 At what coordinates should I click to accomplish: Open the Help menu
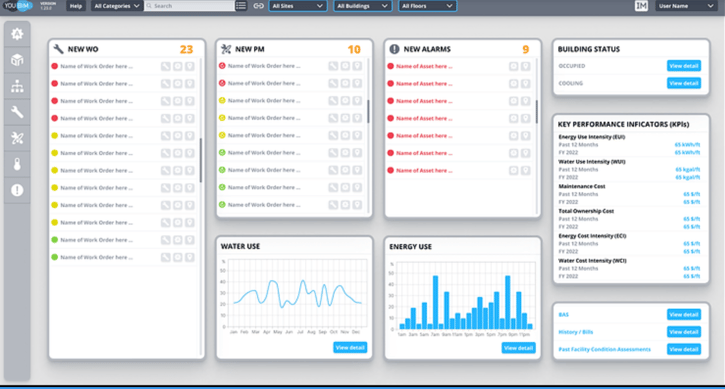pyautogui.click(x=76, y=6)
